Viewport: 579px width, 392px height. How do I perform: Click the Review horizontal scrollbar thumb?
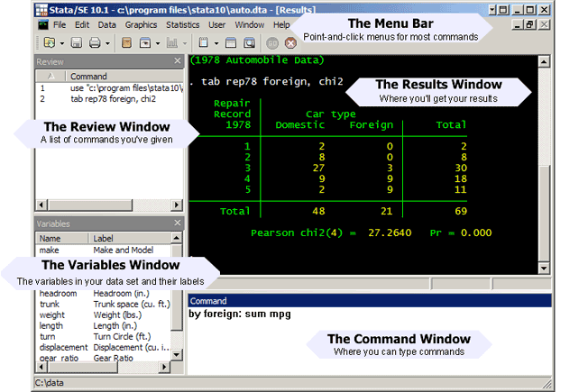(90, 205)
